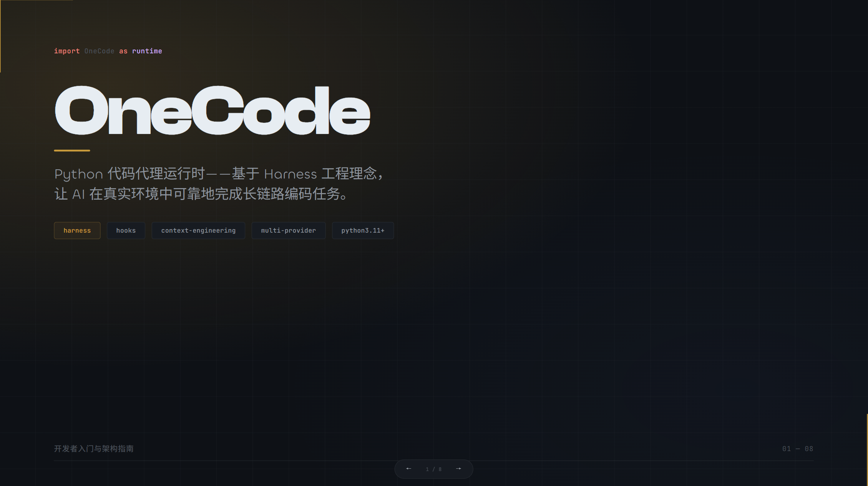Viewport: 868px width, 486px height.
Task: Go to previous slide with left arrow
Action: pos(409,469)
